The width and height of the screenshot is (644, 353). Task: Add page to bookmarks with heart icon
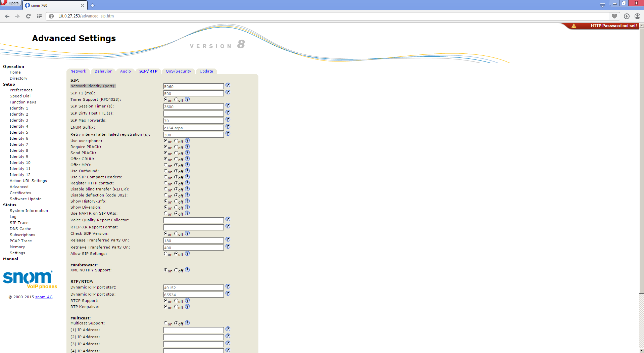pyautogui.click(x=614, y=16)
